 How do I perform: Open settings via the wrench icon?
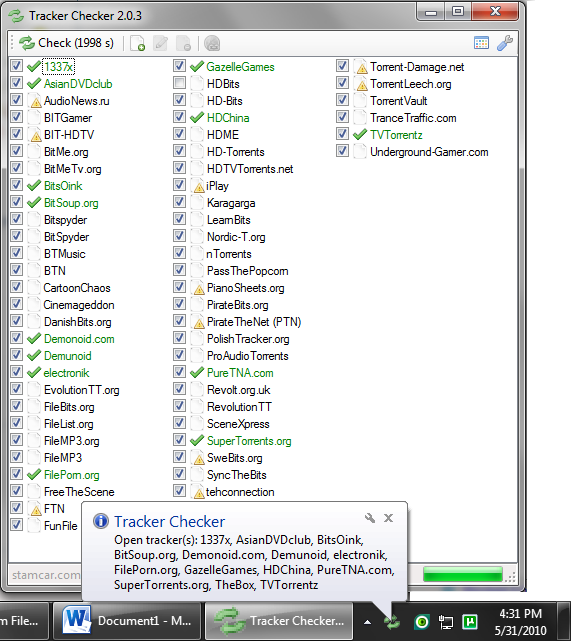tap(505, 43)
